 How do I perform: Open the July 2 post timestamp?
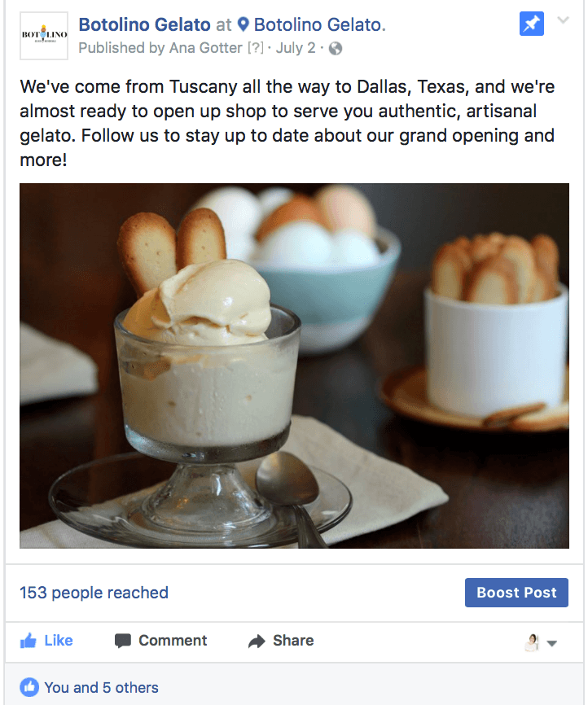point(295,48)
